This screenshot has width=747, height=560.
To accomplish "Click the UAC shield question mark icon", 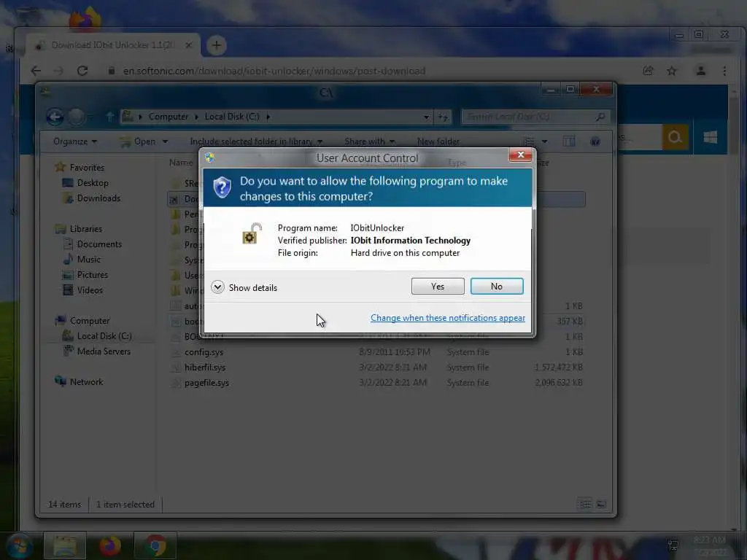I will point(222,187).
